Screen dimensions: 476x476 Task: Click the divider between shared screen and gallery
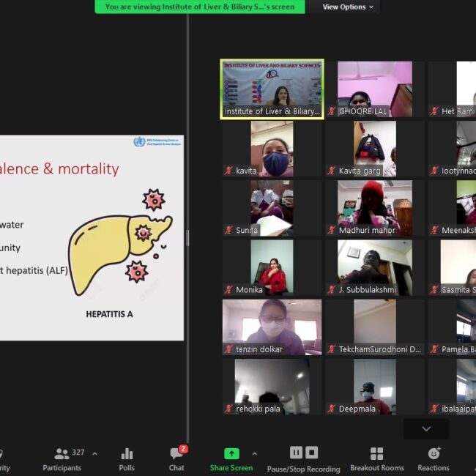point(187,238)
